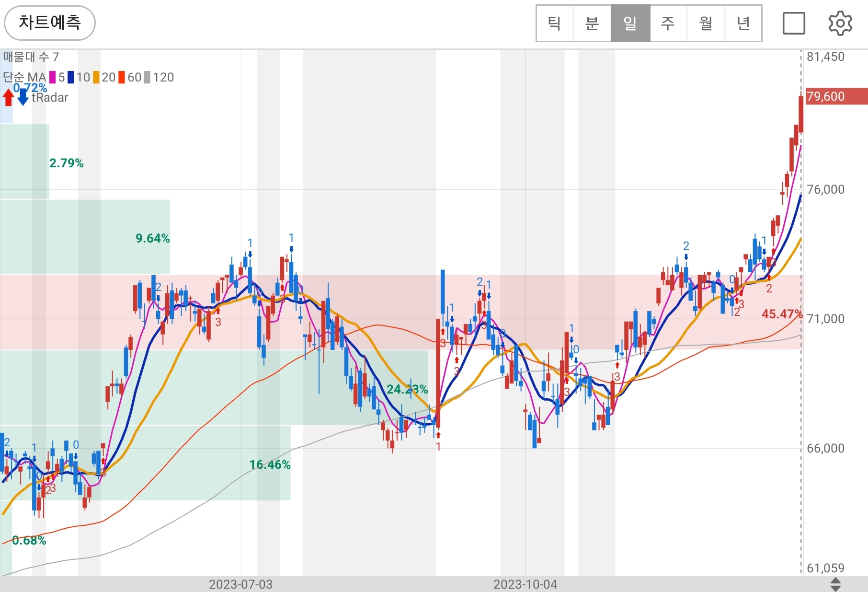868x592 pixels.
Task: Switch to the 틱 tick chart tab
Action: [x=555, y=23]
